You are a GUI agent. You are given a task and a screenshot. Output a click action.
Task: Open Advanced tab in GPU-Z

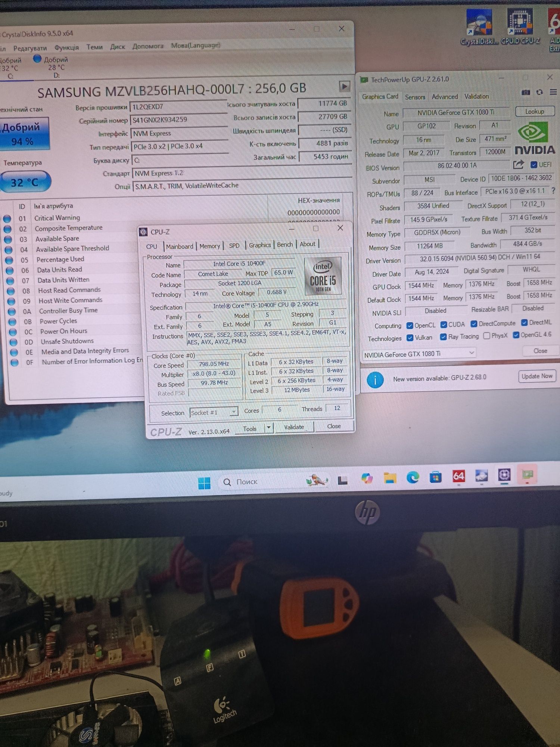[x=445, y=97]
